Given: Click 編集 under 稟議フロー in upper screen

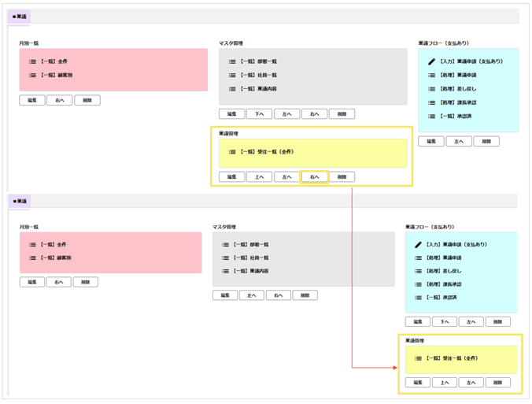Looking at the screenshot, I should 431,141.
